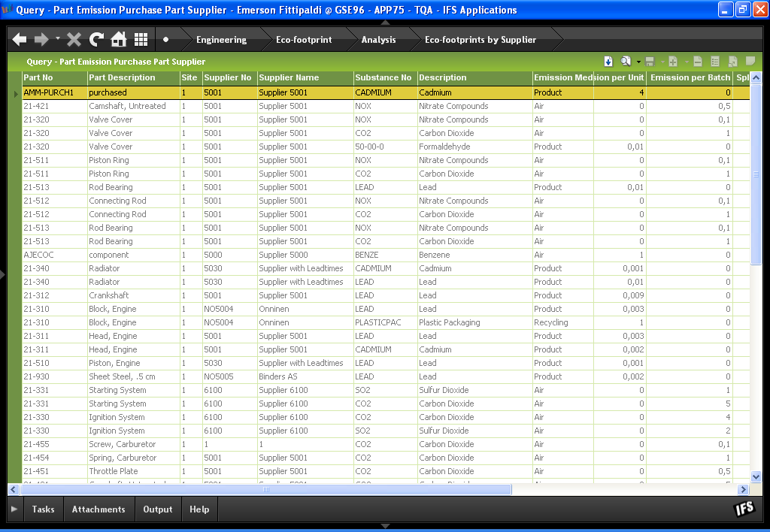
Task: Open the dropdown arrow beside New record
Action: [687, 62]
